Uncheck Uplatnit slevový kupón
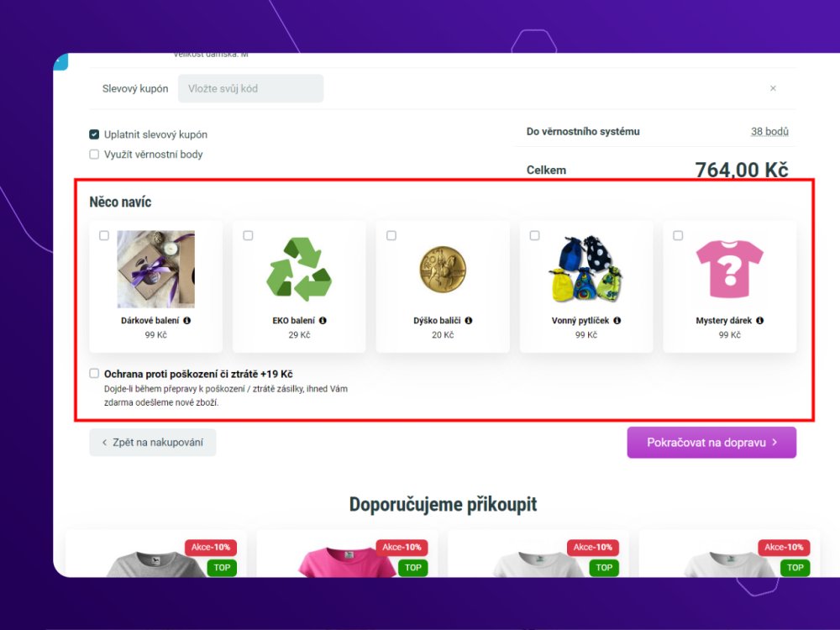 [x=94, y=134]
